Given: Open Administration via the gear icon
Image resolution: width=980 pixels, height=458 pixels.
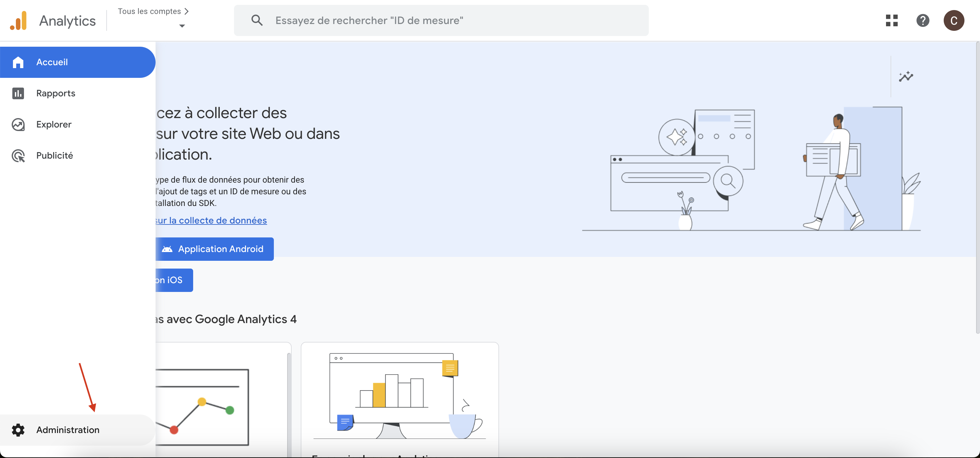Looking at the screenshot, I should [18, 430].
